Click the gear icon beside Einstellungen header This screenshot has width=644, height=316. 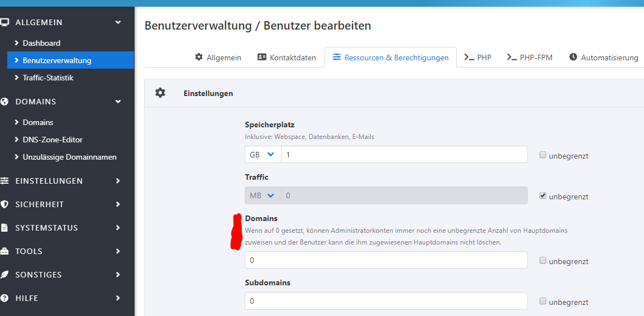tap(160, 93)
